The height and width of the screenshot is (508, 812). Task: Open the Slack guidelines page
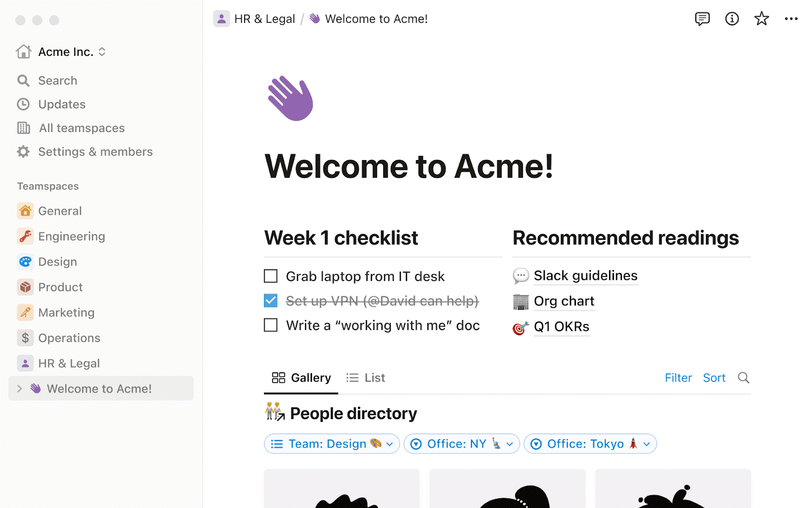[x=585, y=276]
